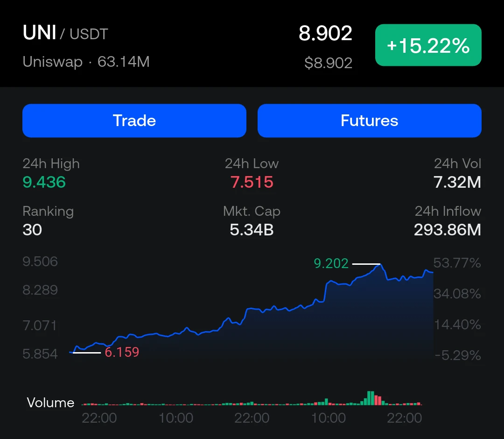504x439 pixels.
Task: Click the Volume label
Action: (x=50, y=403)
